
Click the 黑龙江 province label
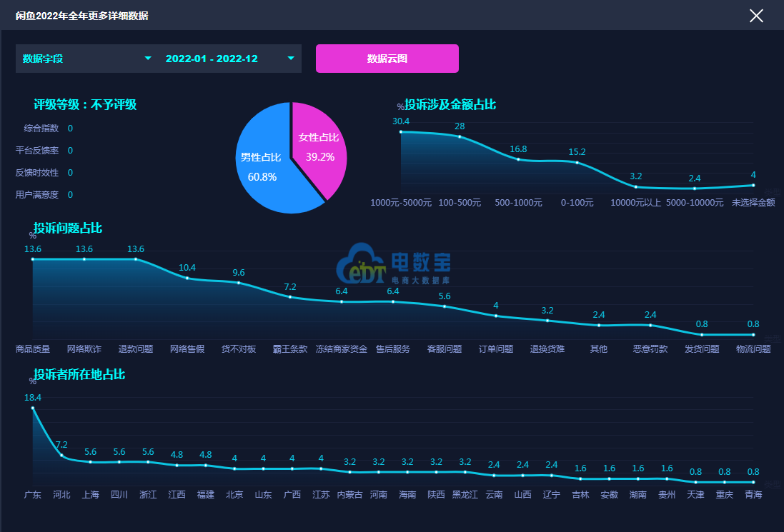(465, 495)
